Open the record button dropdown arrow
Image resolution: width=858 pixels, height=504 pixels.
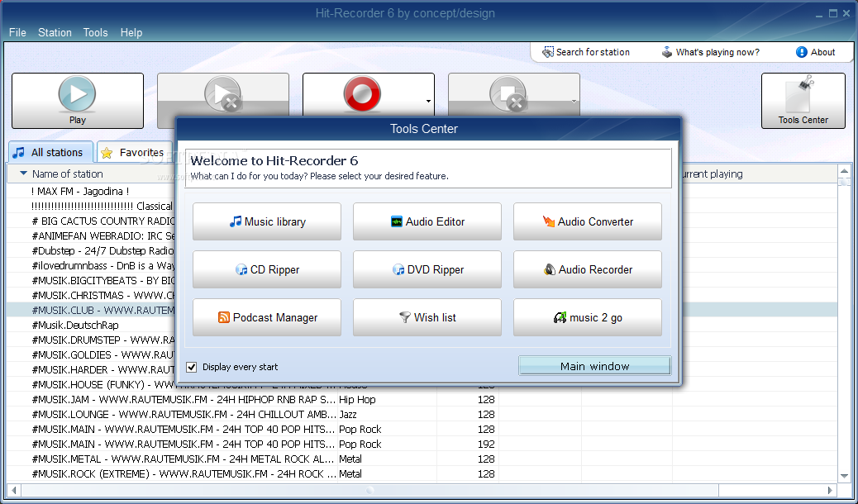[x=428, y=101]
